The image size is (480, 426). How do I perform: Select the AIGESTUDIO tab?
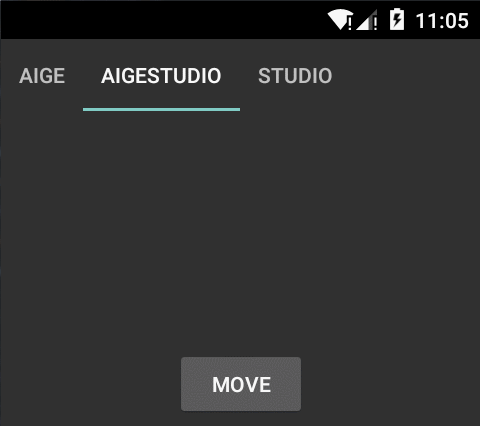pyautogui.click(x=161, y=76)
